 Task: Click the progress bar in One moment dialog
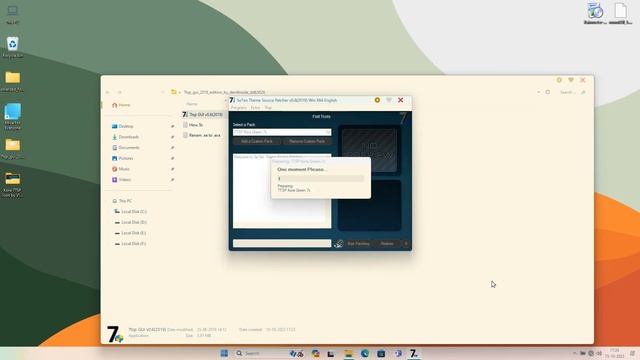(320, 179)
